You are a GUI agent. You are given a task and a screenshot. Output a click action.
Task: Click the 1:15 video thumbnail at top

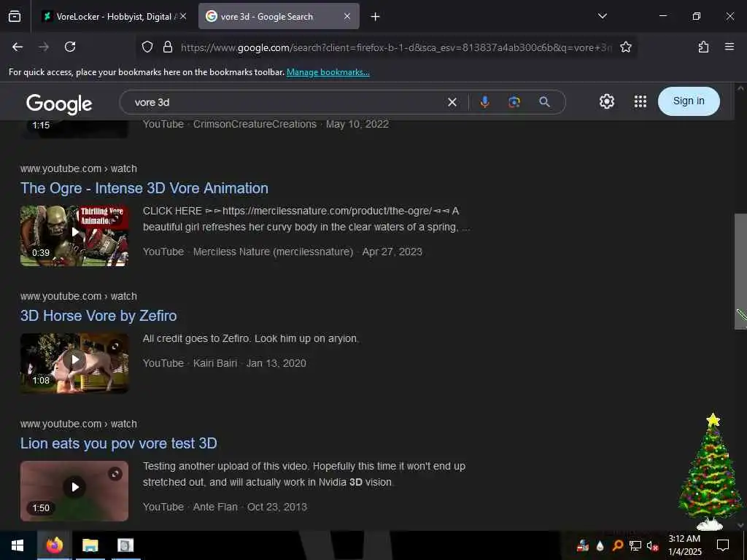tap(74, 129)
